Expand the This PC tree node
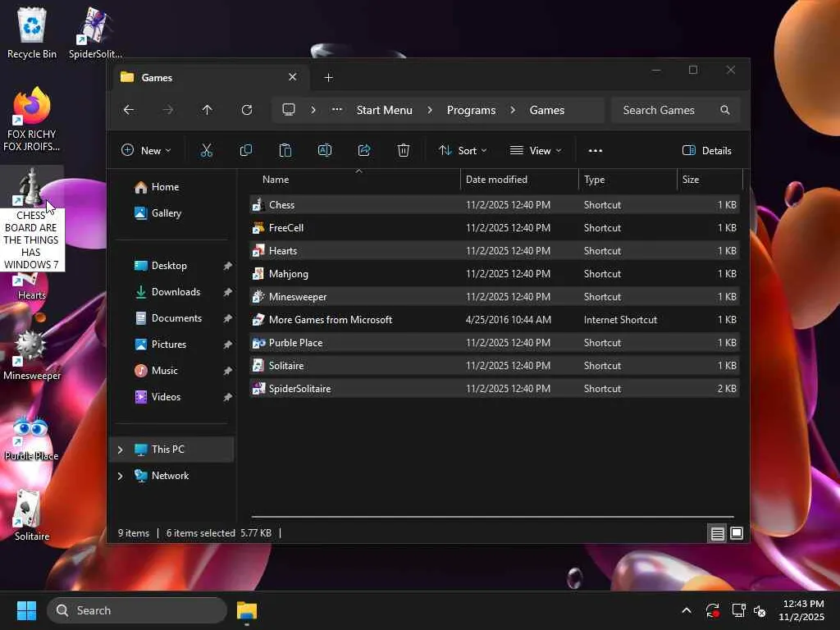This screenshot has width=840, height=630. pos(120,450)
